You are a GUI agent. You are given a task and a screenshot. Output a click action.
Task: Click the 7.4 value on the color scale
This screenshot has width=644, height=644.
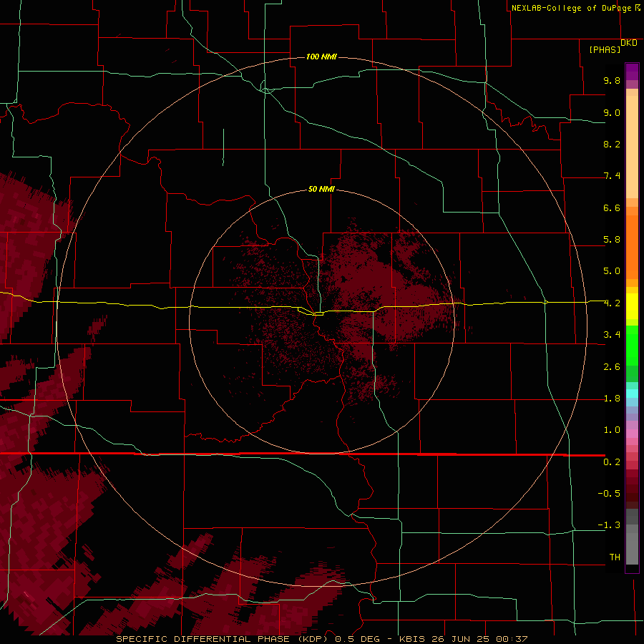tap(612, 176)
